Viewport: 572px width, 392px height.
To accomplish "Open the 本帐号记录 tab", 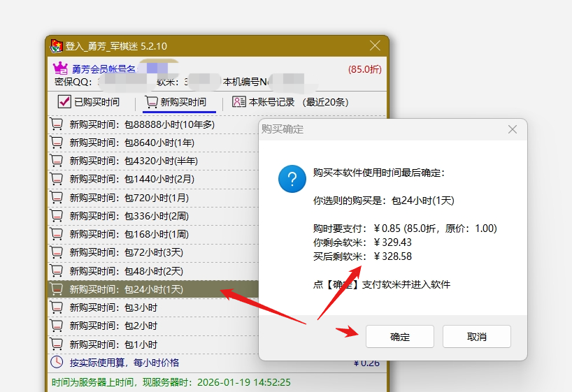I will coord(290,102).
